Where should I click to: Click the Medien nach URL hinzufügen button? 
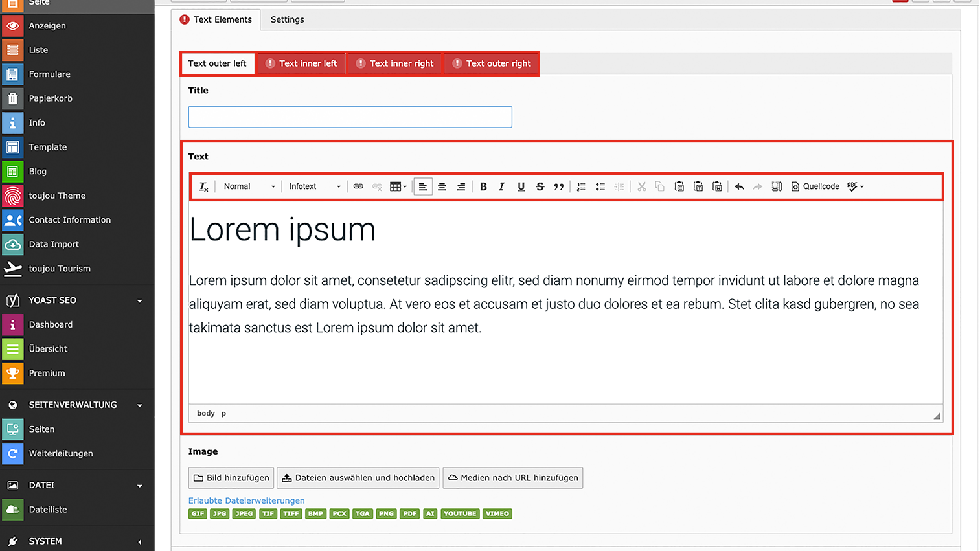[512, 478]
